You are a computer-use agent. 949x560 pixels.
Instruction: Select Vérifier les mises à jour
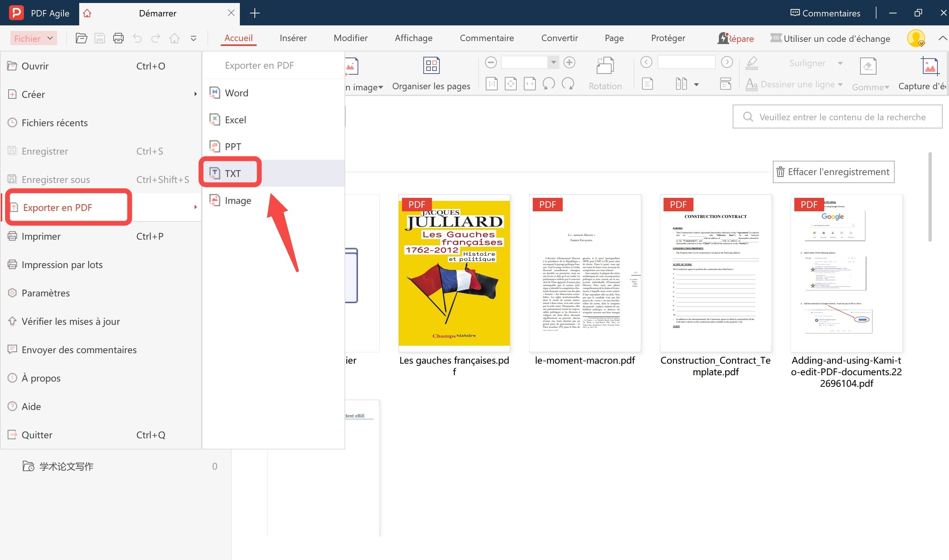(x=101, y=321)
